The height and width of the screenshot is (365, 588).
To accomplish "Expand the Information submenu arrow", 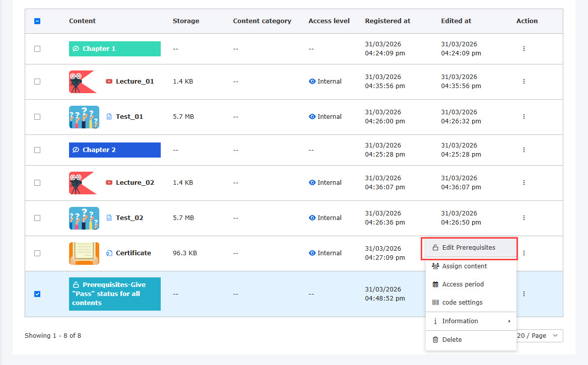I will (509, 321).
